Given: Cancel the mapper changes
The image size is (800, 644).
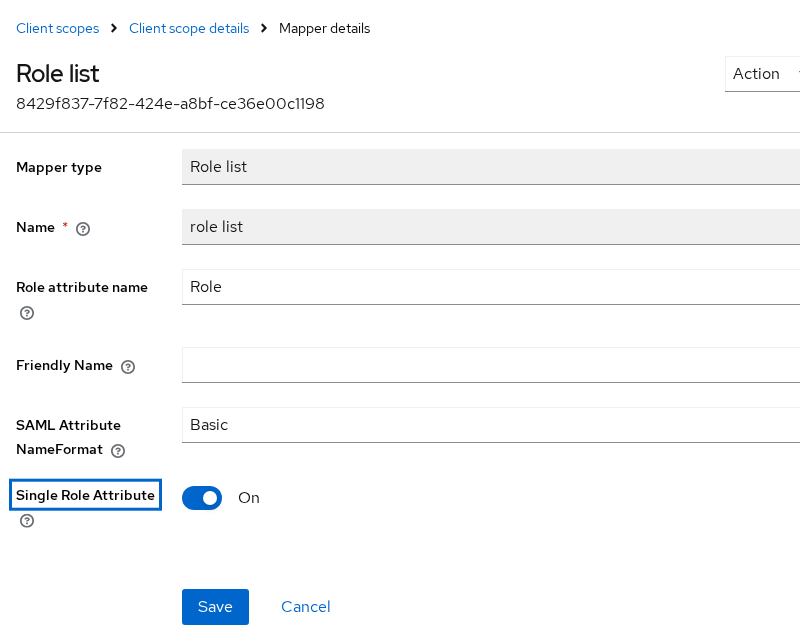Looking at the screenshot, I should point(306,607).
